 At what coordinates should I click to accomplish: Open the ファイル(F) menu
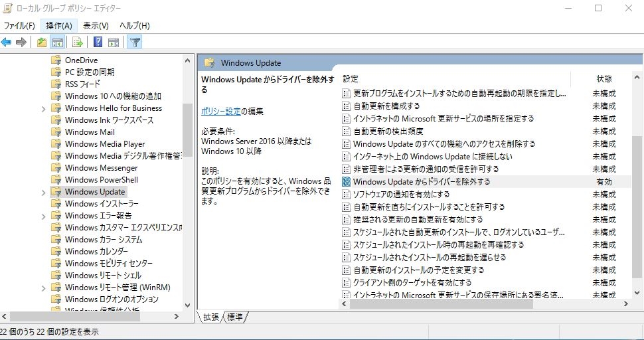19,25
